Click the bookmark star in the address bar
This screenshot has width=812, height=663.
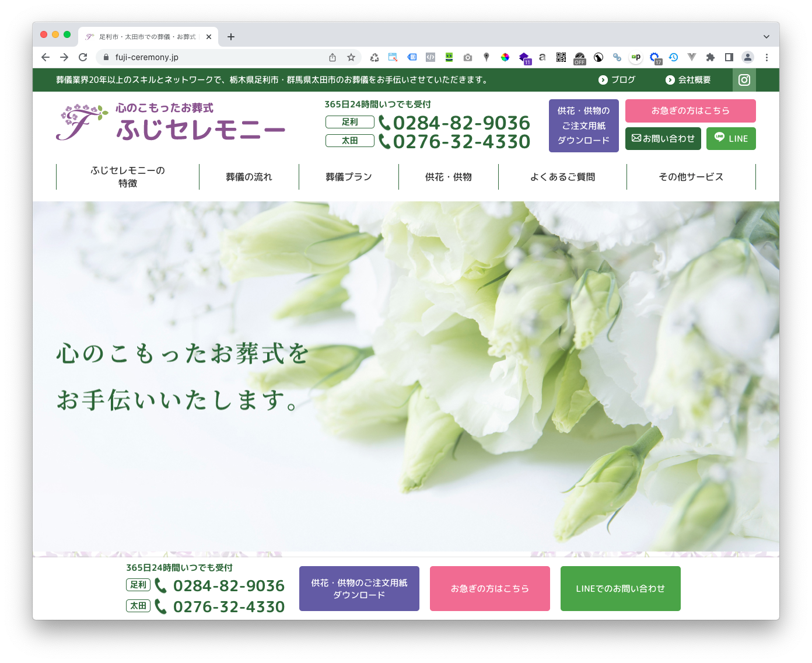351,57
